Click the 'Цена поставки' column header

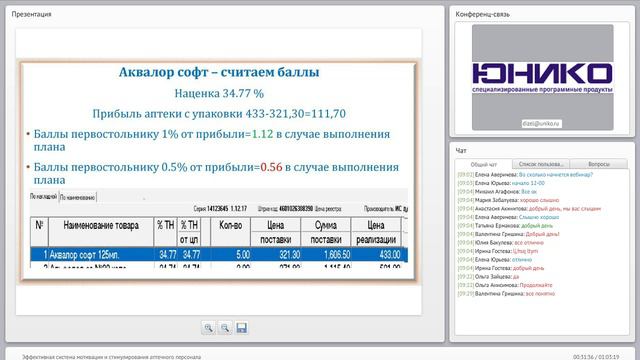click(276, 232)
